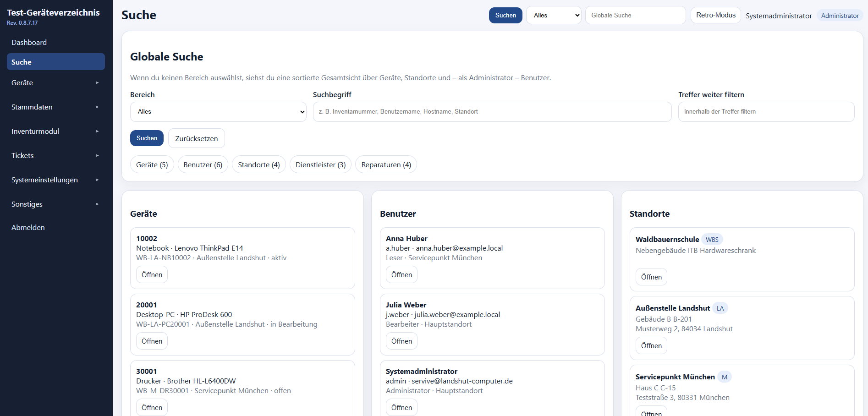Open location Waldbauernschule

click(x=651, y=277)
